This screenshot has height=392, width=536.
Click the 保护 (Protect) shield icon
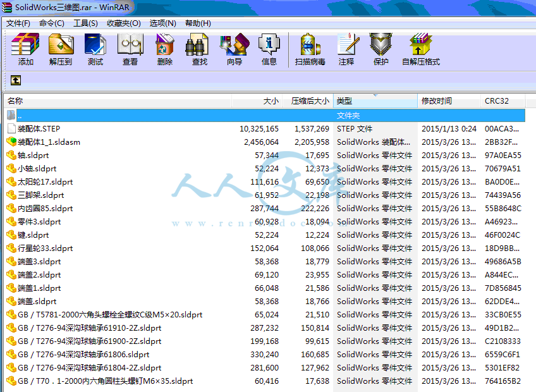click(x=381, y=44)
